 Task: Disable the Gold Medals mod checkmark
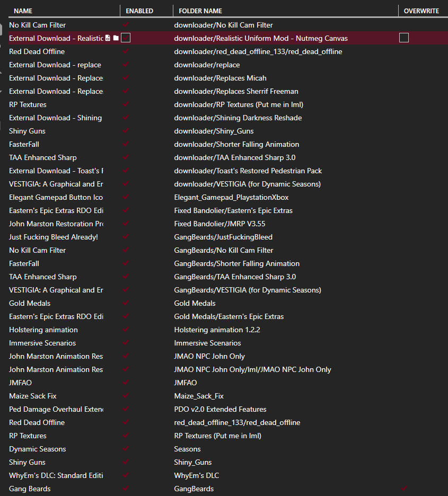[x=126, y=303]
